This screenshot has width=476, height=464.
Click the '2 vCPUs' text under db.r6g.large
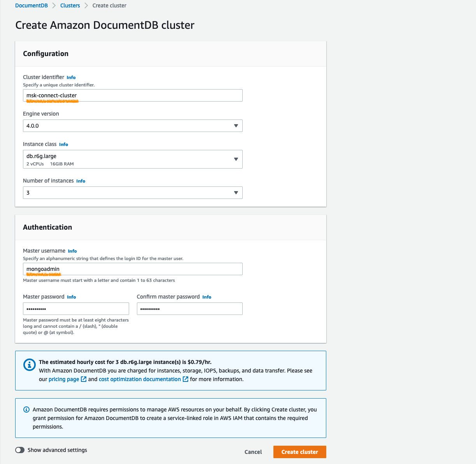click(x=35, y=164)
